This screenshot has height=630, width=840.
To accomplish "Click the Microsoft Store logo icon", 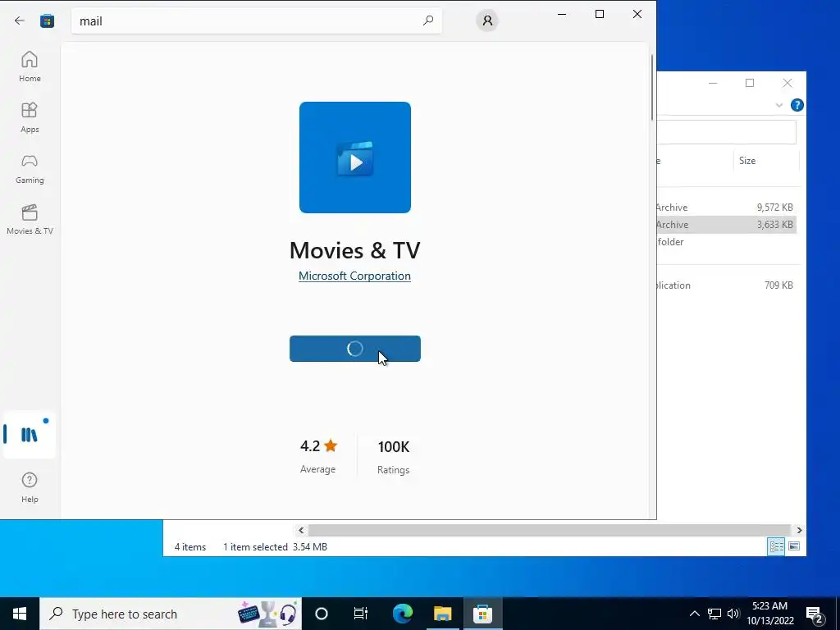I will click(47, 21).
